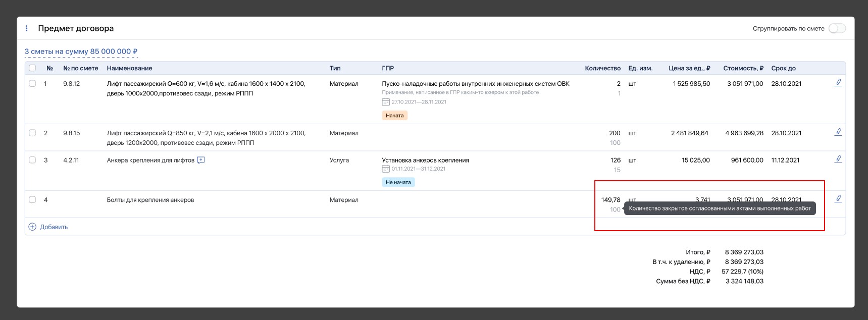Click calendar icon for dates 01.11.2021—31.12.2021
The image size is (868, 320).
[386, 169]
